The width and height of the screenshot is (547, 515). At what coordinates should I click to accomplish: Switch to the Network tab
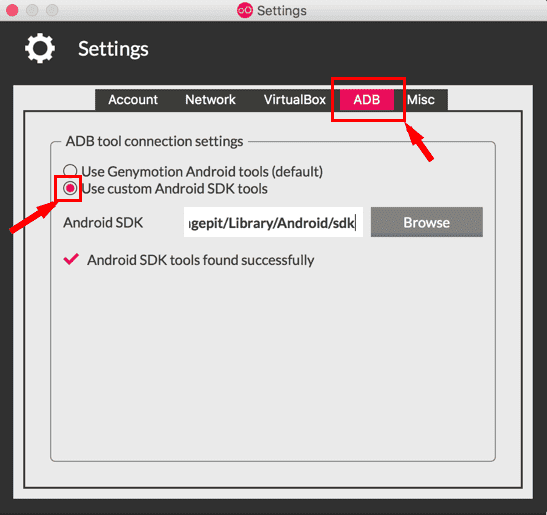pyautogui.click(x=210, y=100)
